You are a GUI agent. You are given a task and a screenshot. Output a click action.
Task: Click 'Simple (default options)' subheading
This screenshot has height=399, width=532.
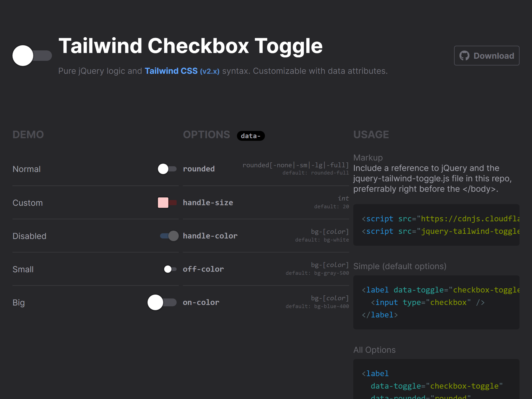[x=400, y=266]
